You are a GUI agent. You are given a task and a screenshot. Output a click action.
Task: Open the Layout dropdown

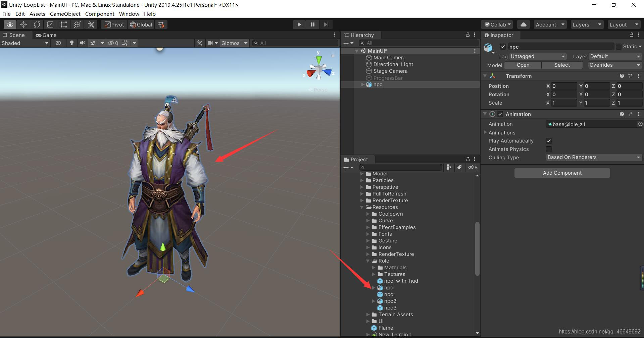[x=624, y=24]
